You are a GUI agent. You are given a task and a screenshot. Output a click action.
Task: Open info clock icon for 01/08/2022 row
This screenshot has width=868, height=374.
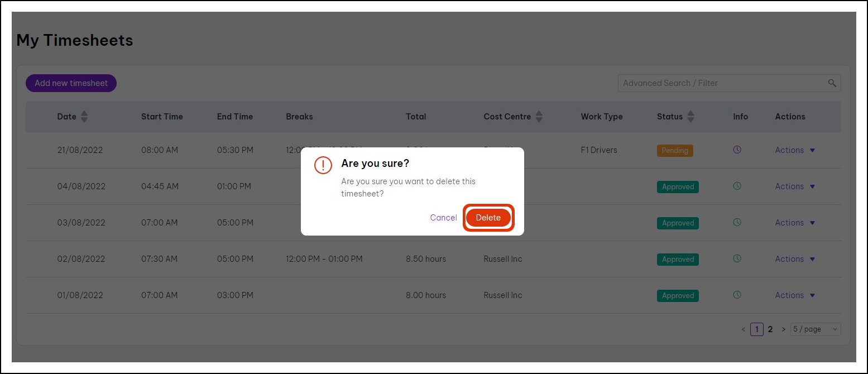click(x=737, y=295)
